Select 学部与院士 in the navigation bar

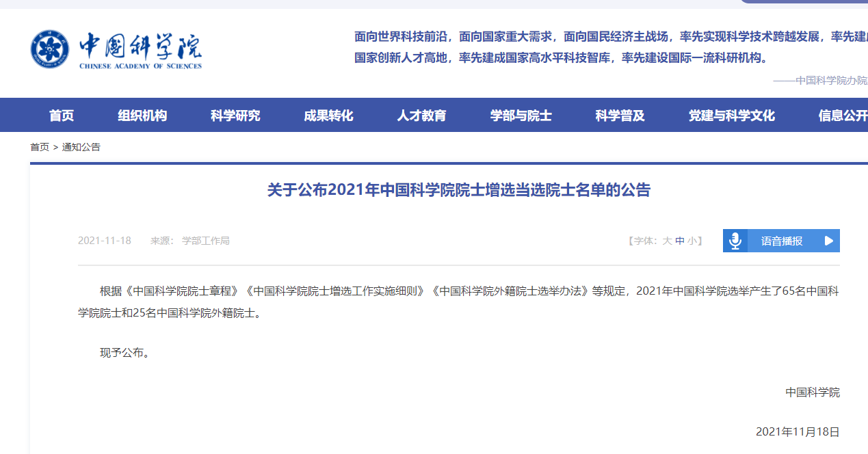(x=521, y=116)
